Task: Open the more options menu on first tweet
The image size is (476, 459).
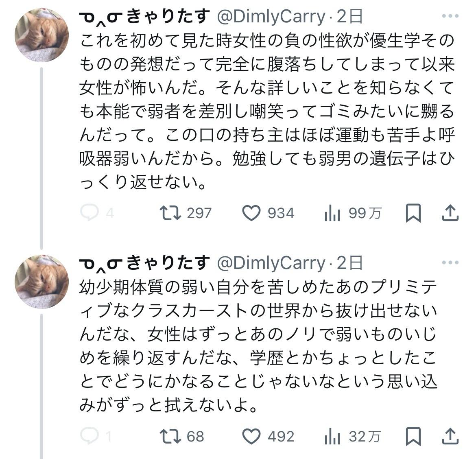Action: (450, 16)
